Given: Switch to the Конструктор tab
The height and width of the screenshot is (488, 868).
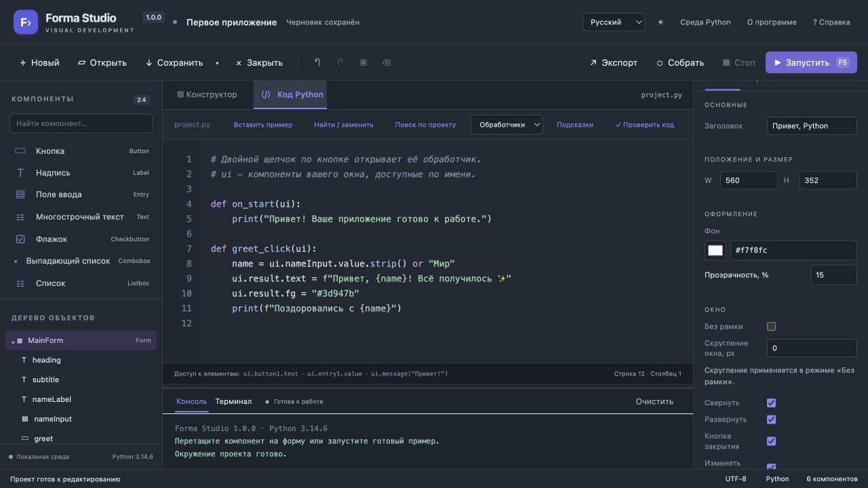Looking at the screenshot, I should coord(208,95).
